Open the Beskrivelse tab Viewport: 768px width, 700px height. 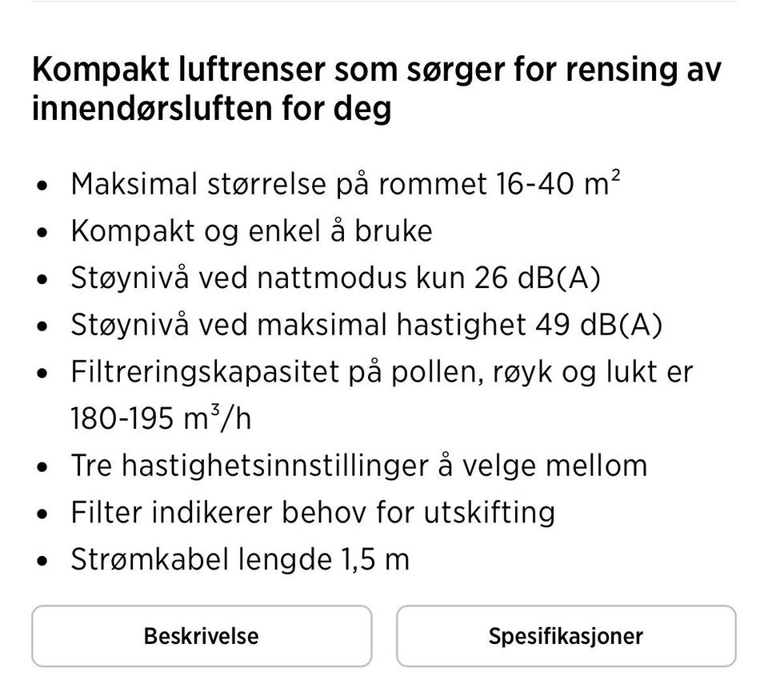click(x=202, y=636)
